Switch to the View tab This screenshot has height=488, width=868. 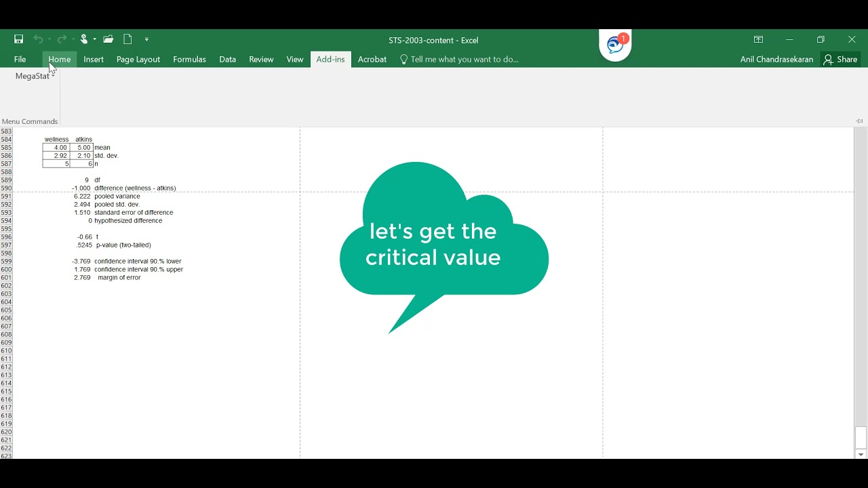(x=295, y=59)
